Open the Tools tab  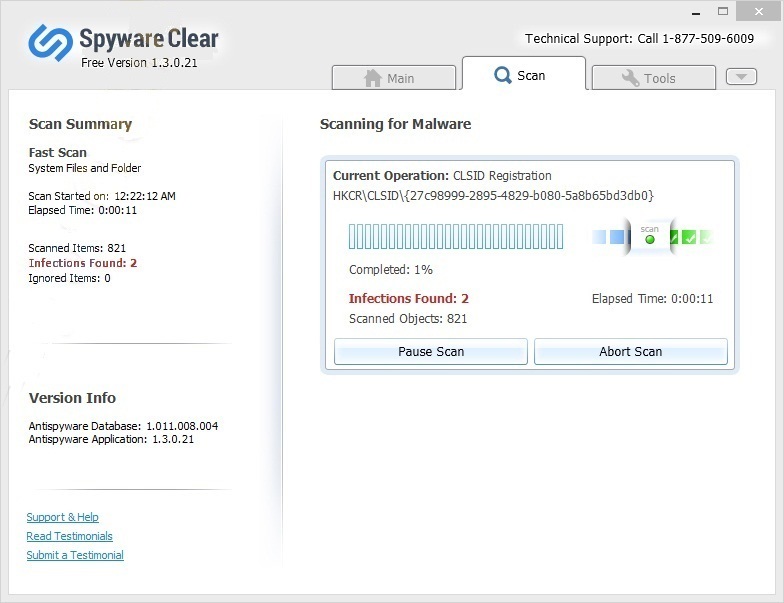tap(654, 78)
